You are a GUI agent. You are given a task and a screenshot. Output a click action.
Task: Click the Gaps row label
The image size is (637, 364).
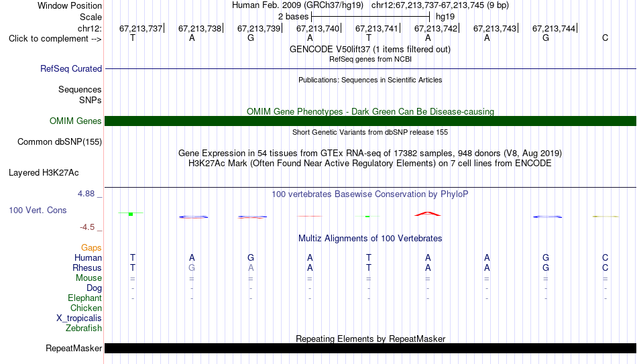click(91, 248)
